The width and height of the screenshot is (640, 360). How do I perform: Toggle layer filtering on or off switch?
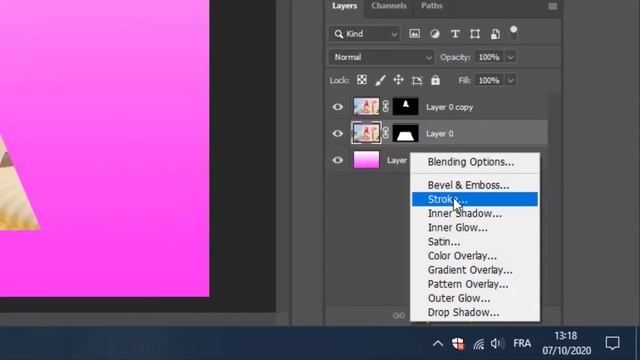[x=513, y=33]
